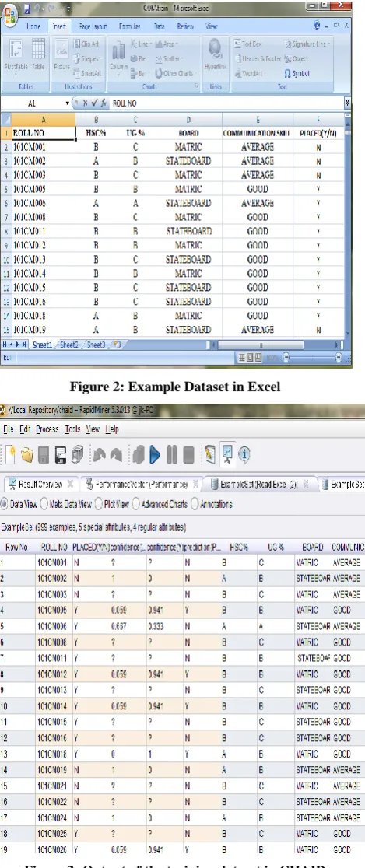
Task: Switch to RapidMiner design perspective icon
Action: pos(210,455)
